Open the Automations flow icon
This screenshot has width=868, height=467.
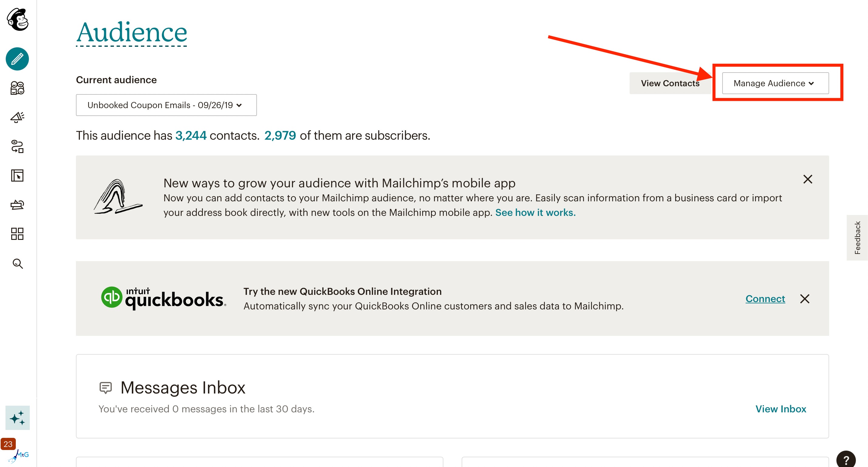click(17, 146)
